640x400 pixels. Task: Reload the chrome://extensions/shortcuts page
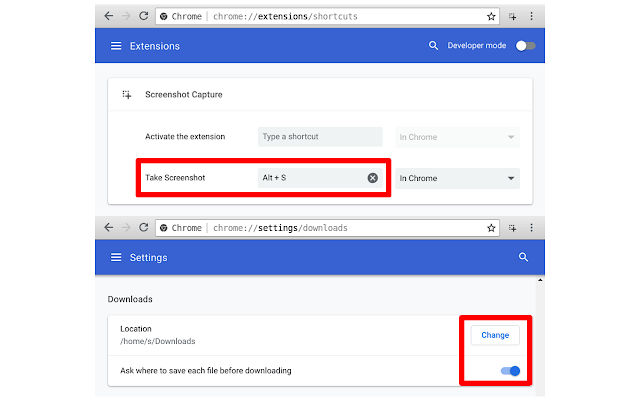(x=144, y=17)
